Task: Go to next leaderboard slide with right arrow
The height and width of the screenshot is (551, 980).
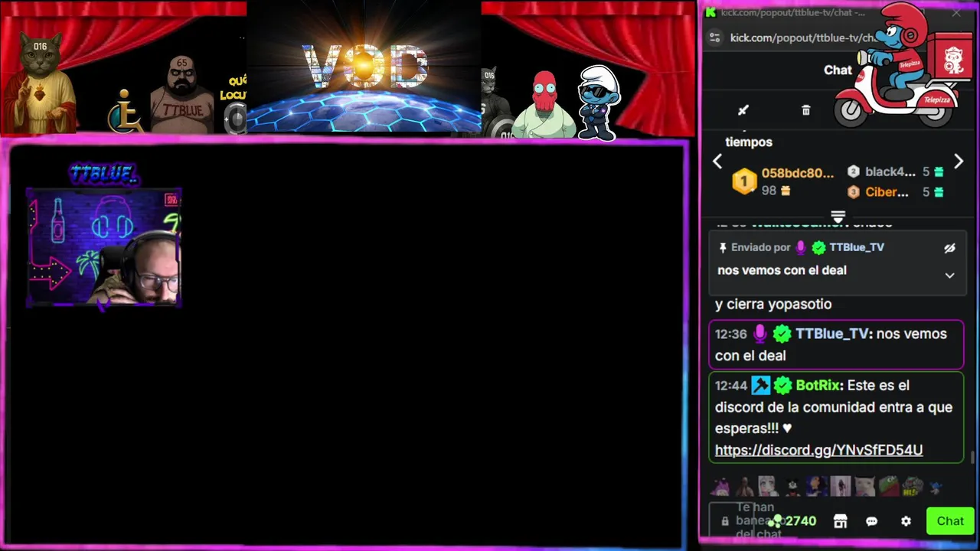Action: click(958, 161)
